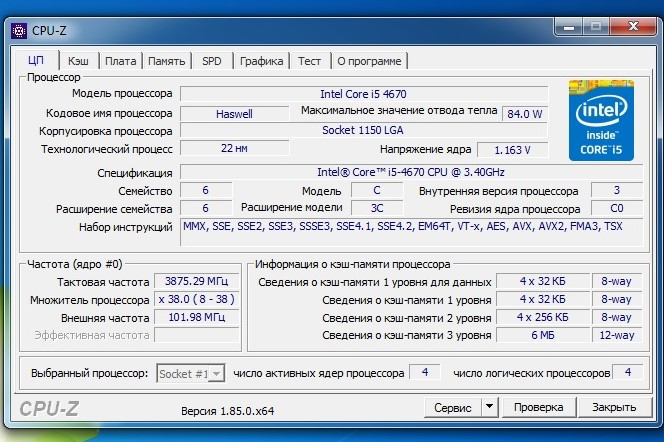Click the Внутренняя версия процессора value 3
Viewport: 664px width, 442px height.
click(x=617, y=190)
